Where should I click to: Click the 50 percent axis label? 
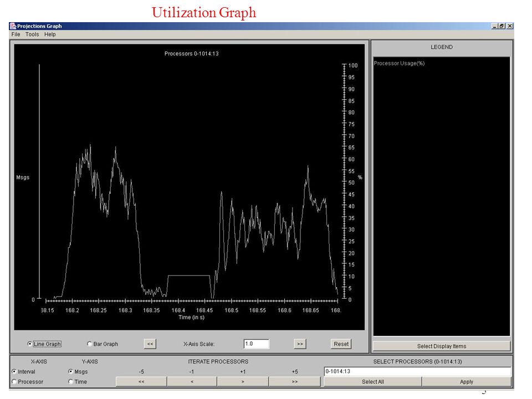tap(351, 182)
